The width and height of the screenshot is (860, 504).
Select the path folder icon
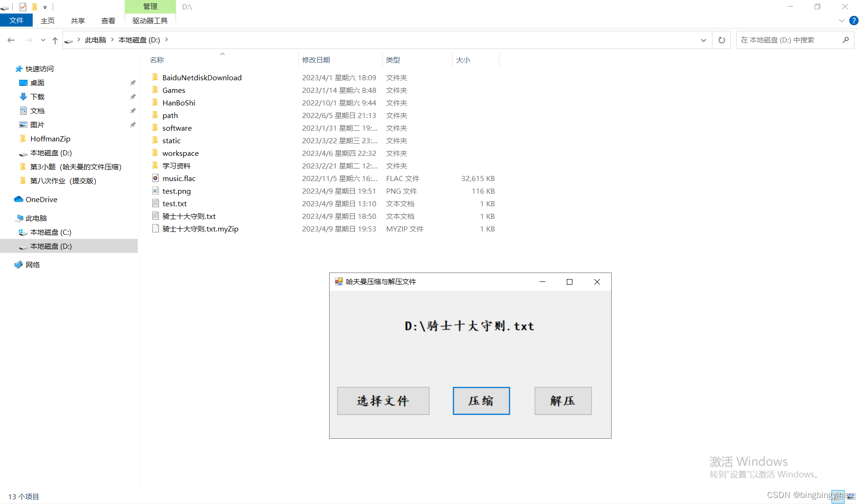pyautogui.click(x=155, y=115)
